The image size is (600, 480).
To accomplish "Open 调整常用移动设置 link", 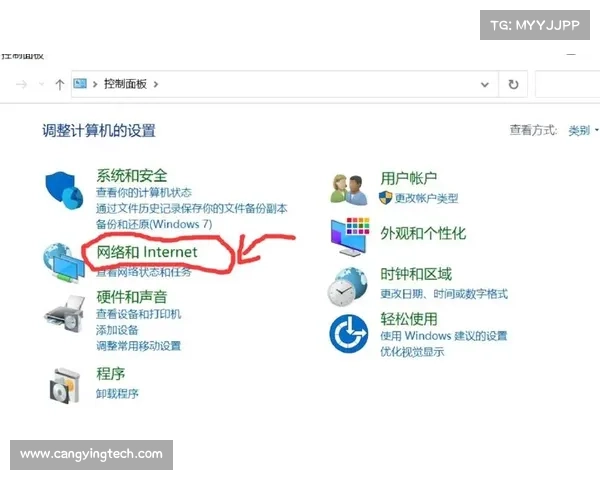I will 138,346.
